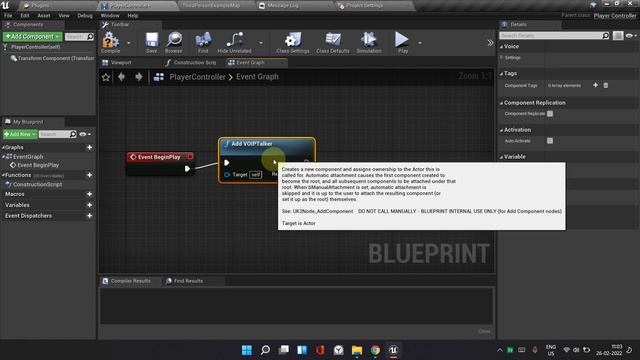Click the Play toolbar button
Viewport: 640px width, 360px height.
click(402, 42)
